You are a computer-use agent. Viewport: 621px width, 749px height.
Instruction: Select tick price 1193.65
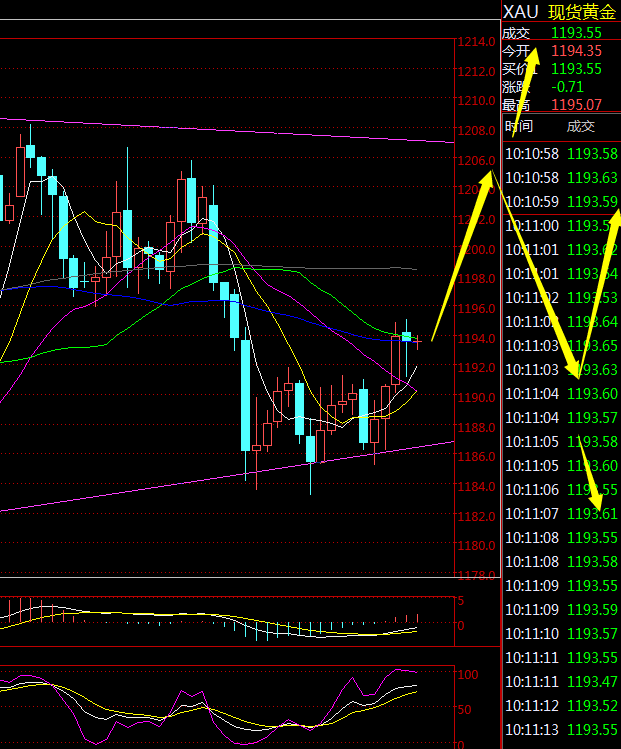(592, 345)
